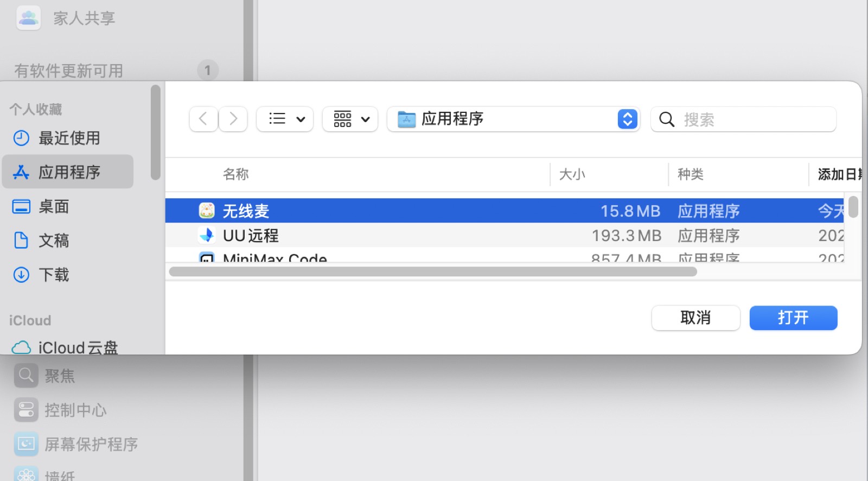Click the horizontal scrollbar of the file list
This screenshot has width=868, height=481.
click(433, 271)
